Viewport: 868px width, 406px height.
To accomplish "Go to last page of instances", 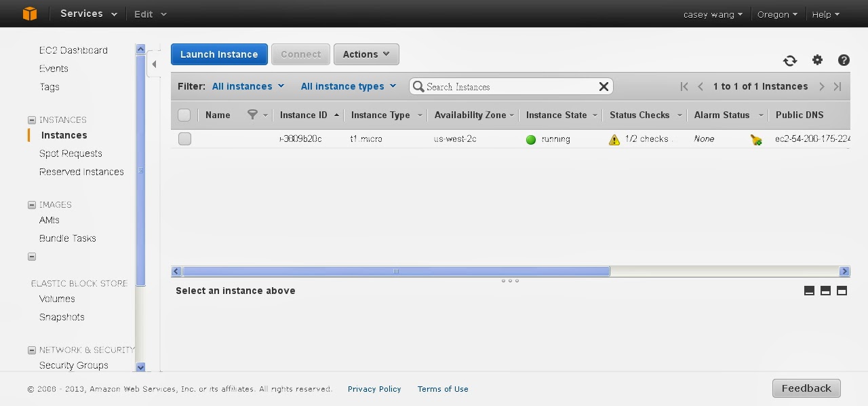I will tap(837, 86).
